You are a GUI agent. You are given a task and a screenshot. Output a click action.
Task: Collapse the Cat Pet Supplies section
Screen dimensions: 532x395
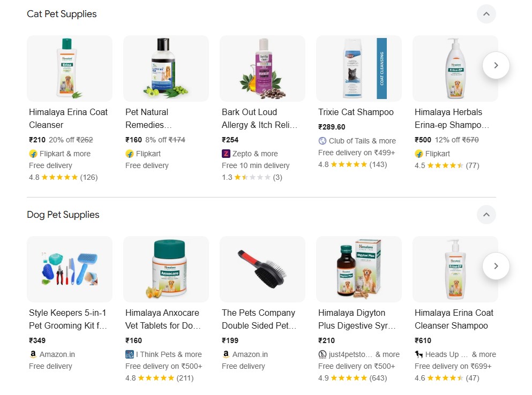tap(486, 14)
